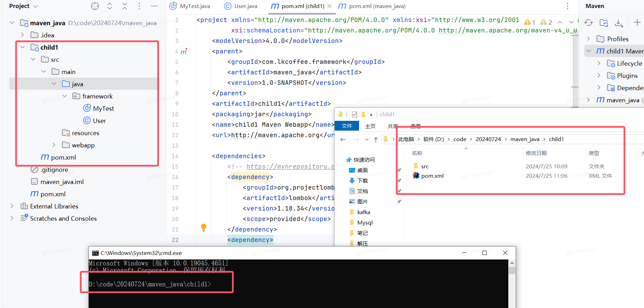This screenshot has width=644, height=308.
Task: Click code in Explorer breadcrumb
Action: pos(460,139)
